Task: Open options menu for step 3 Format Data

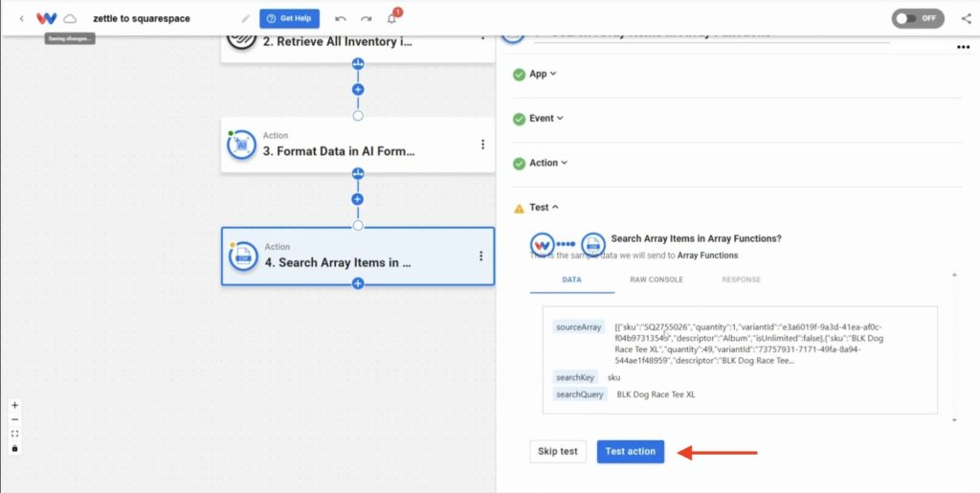Action: point(482,145)
